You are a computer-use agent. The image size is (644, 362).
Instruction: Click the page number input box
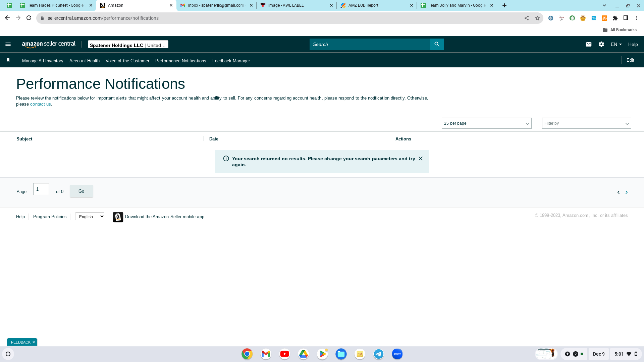coord(41,189)
